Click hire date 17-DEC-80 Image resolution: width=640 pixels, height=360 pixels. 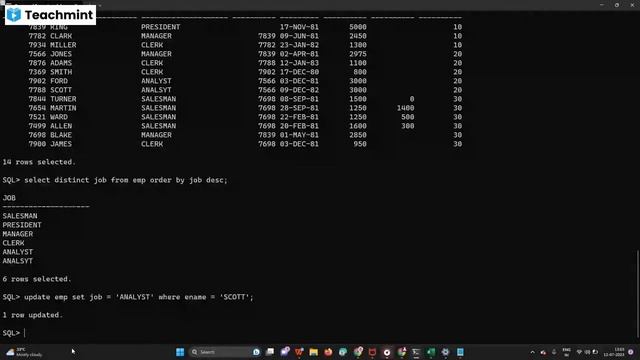point(299,72)
